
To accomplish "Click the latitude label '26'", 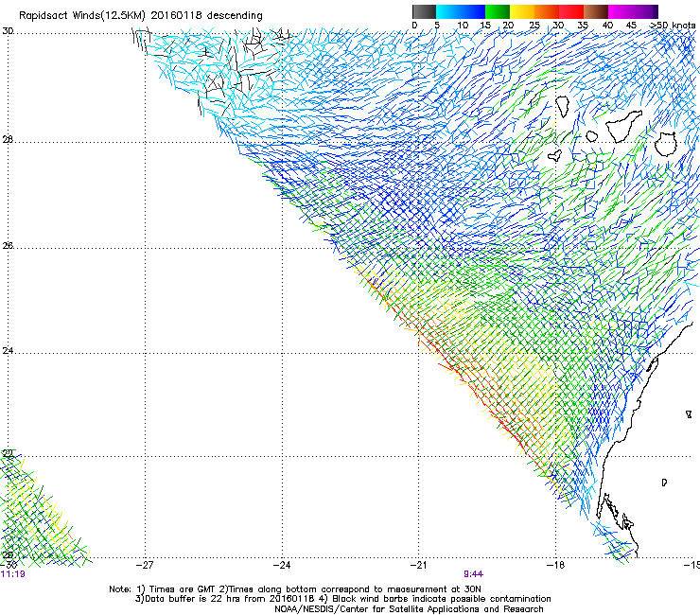I will 8,246.
